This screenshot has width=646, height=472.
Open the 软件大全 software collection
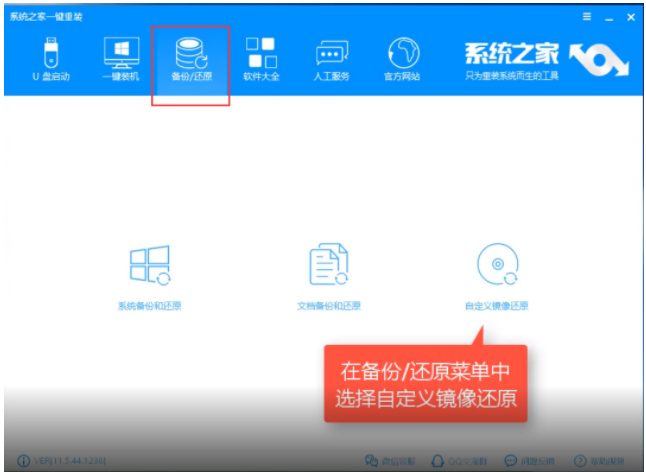(x=261, y=58)
